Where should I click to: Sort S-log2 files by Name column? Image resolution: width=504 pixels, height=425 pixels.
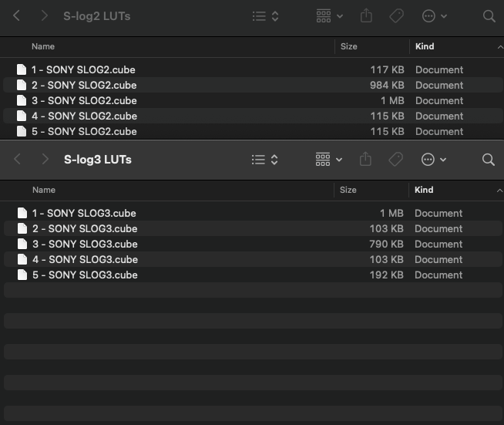point(44,46)
